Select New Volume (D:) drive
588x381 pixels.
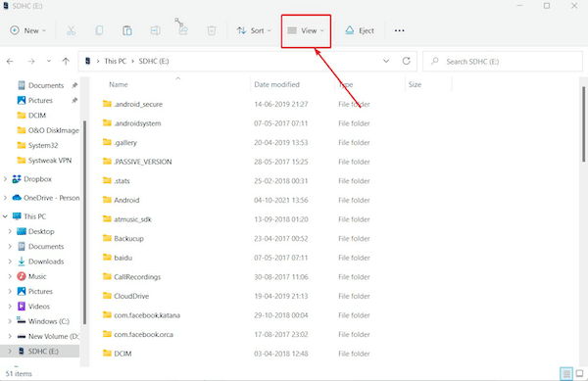pyautogui.click(x=48, y=336)
